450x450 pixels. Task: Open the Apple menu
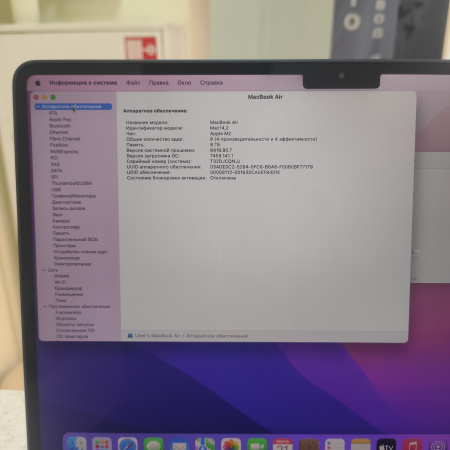[x=38, y=82]
